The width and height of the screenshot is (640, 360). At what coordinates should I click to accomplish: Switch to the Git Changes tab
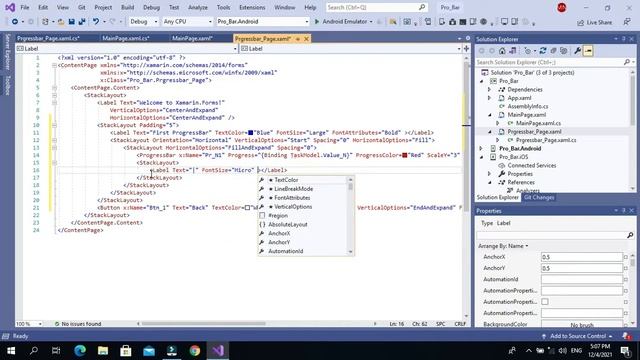(x=539, y=198)
